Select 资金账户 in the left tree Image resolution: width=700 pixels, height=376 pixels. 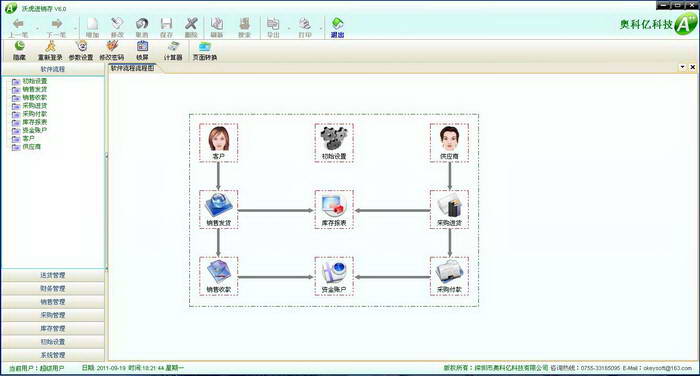click(x=35, y=130)
